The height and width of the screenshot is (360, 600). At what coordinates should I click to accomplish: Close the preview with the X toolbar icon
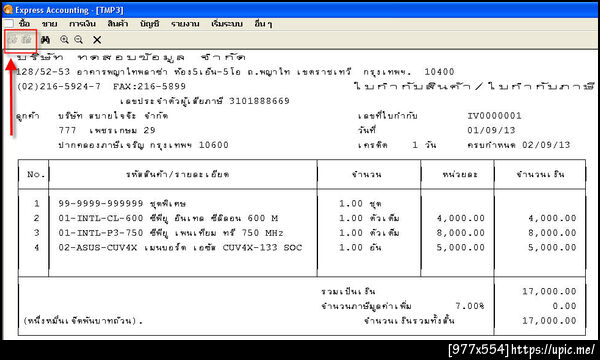[x=97, y=40]
